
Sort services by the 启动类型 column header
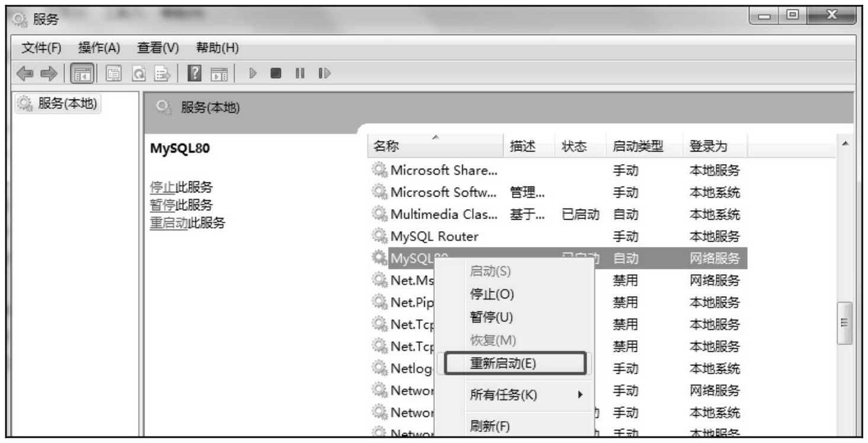(638, 146)
